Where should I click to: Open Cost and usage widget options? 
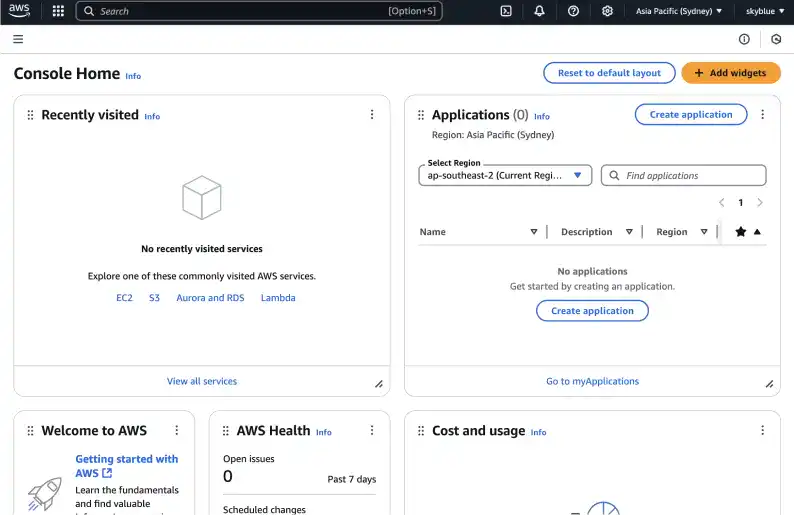click(x=762, y=430)
